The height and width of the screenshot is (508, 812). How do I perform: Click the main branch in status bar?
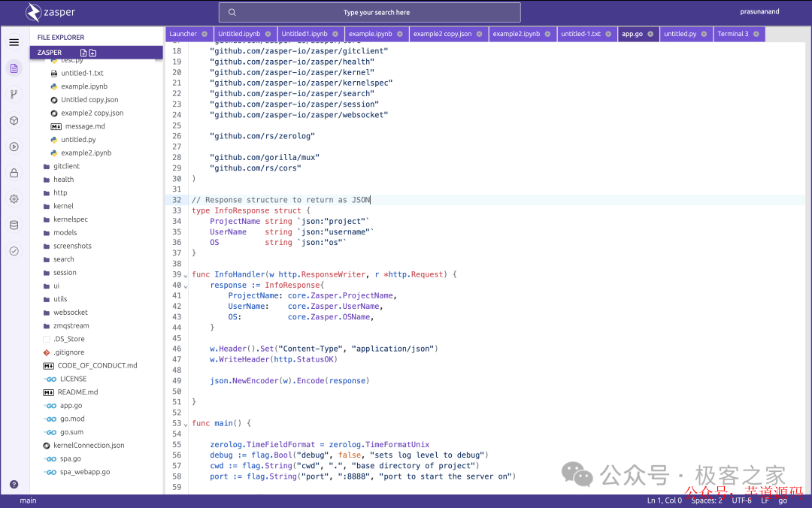click(x=28, y=500)
